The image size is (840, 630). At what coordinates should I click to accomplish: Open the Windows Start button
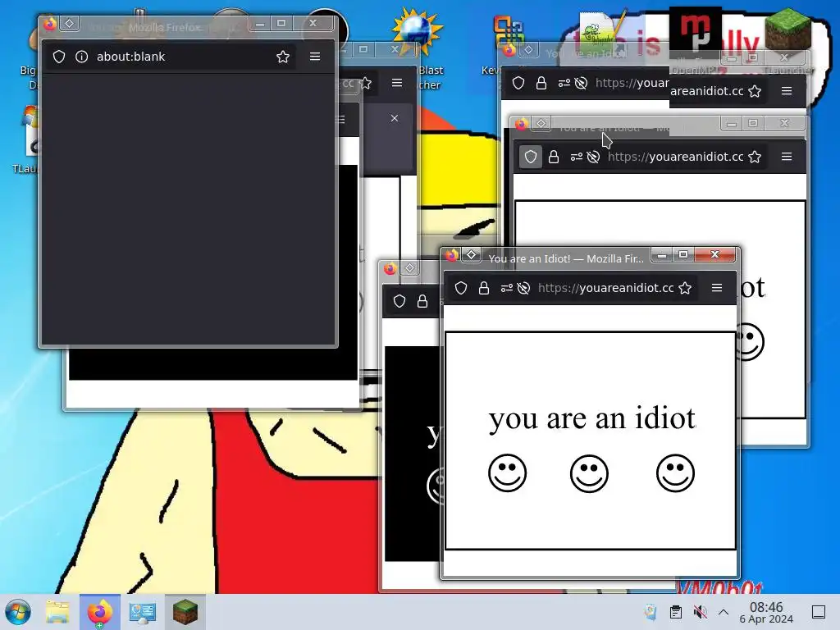point(18,612)
